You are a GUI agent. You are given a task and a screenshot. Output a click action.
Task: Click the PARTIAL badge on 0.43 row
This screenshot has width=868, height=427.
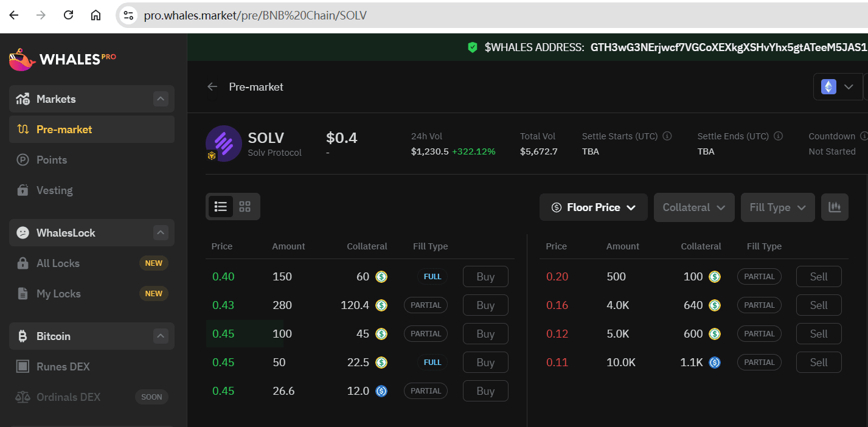(x=426, y=305)
